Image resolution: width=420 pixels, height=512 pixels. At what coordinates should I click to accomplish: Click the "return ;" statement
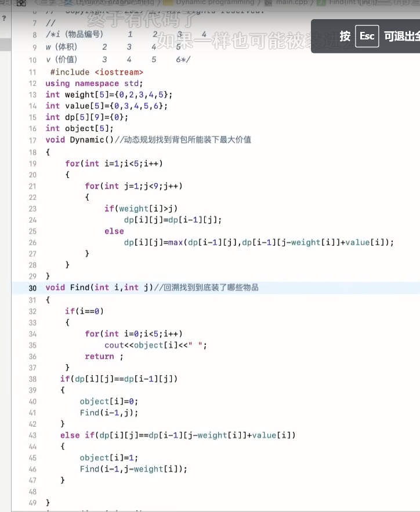point(104,357)
